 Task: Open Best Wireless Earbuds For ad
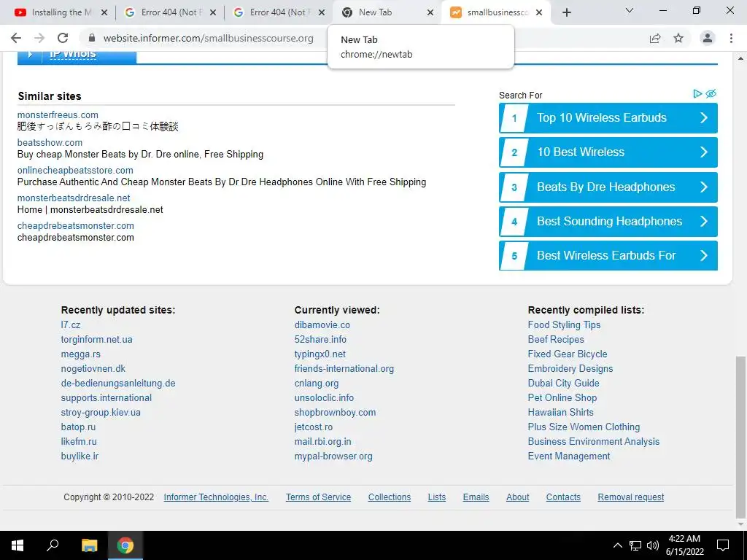tap(608, 256)
